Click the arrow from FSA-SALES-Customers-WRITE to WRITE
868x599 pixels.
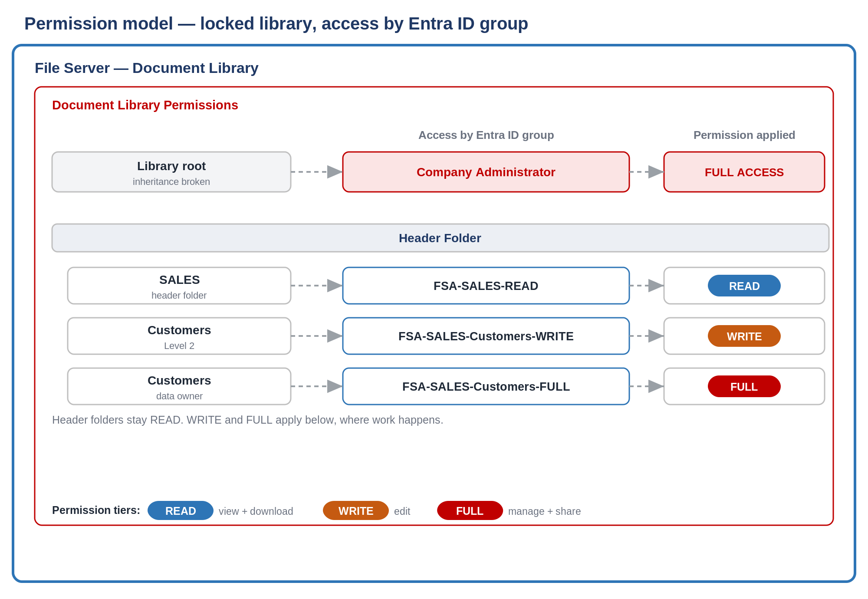[x=647, y=336]
